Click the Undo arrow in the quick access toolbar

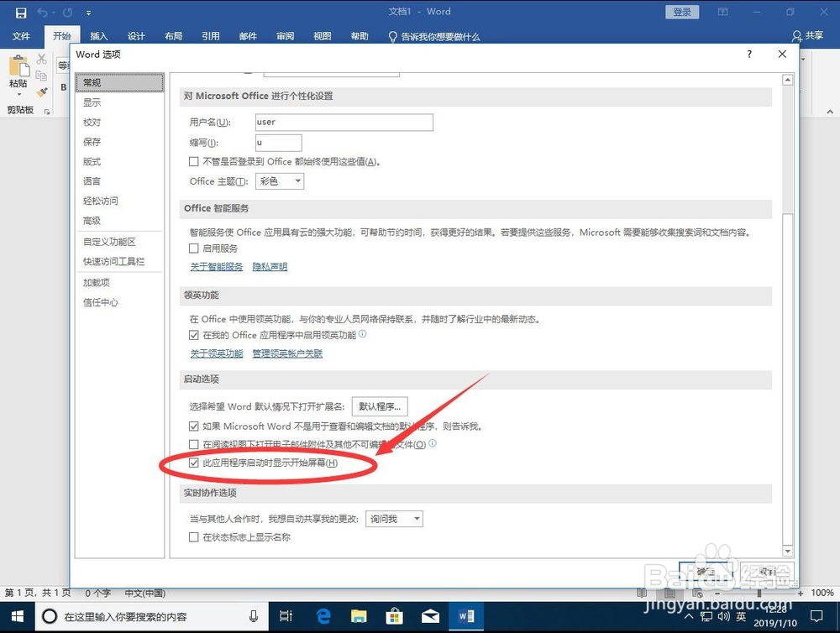point(42,13)
